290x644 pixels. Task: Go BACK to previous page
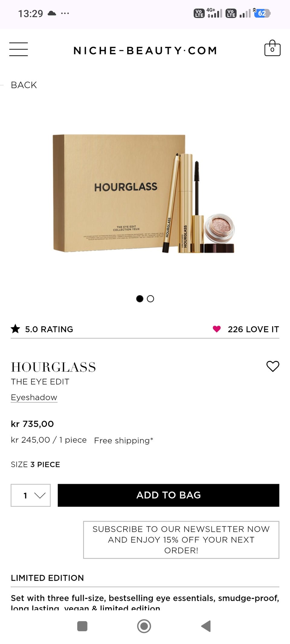(24, 85)
